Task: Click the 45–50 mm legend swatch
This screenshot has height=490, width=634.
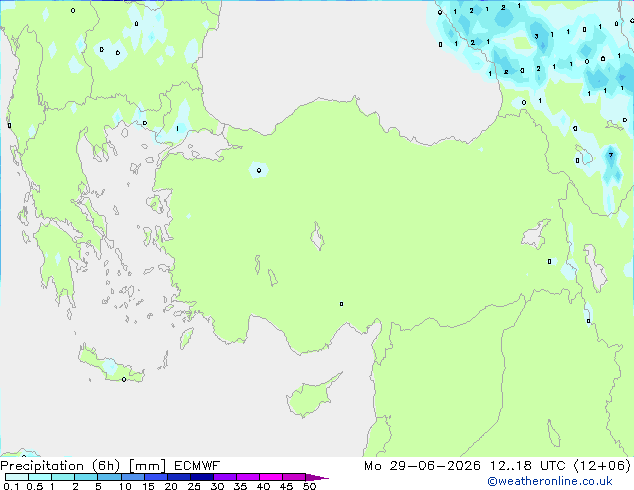Action: pyautogui.click(x=294, y=477)
